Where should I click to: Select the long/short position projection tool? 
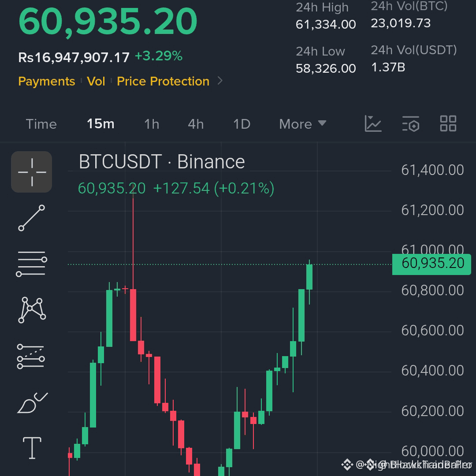pyautogui.click(x=31, y=357)
